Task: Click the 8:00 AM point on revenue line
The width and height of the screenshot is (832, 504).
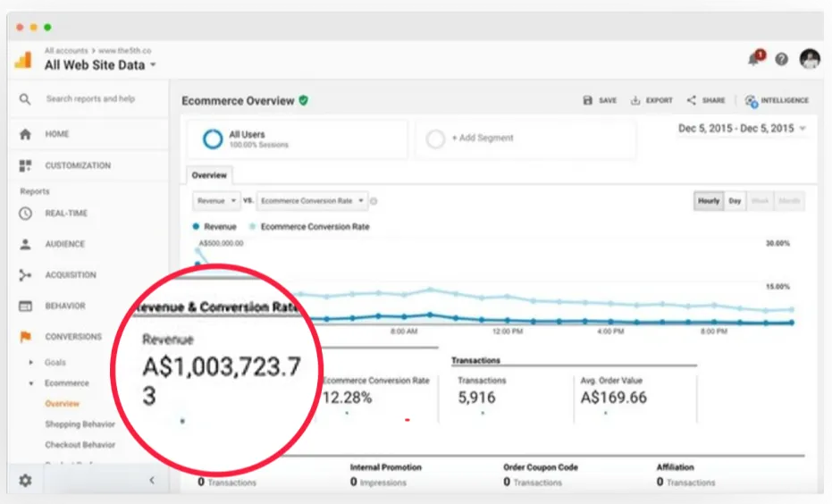Action: point(404,316)
